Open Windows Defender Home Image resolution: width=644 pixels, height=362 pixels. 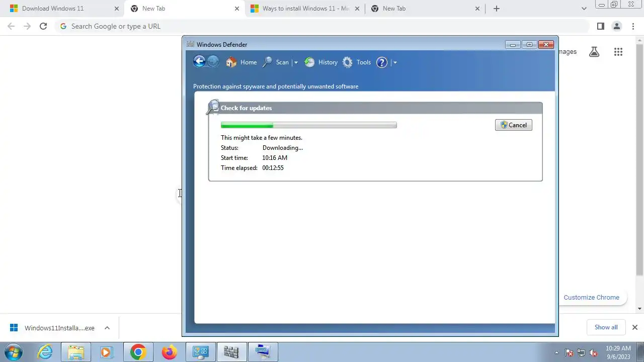click(x=242, y=62)
